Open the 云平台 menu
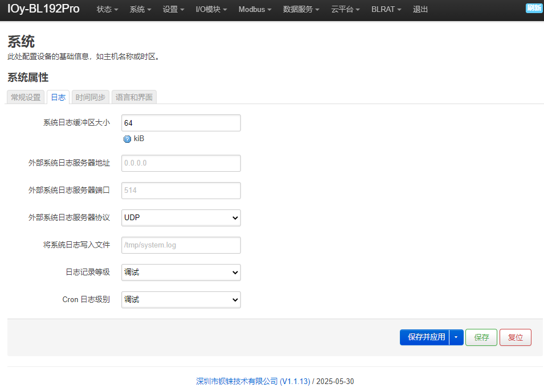Viewport: 544px width, 392px height. (x=346, y=9)
